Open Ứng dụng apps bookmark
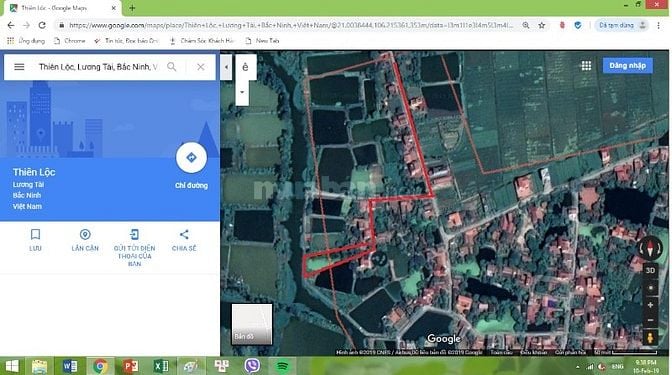The image size is (672, 375). [26, 41]
